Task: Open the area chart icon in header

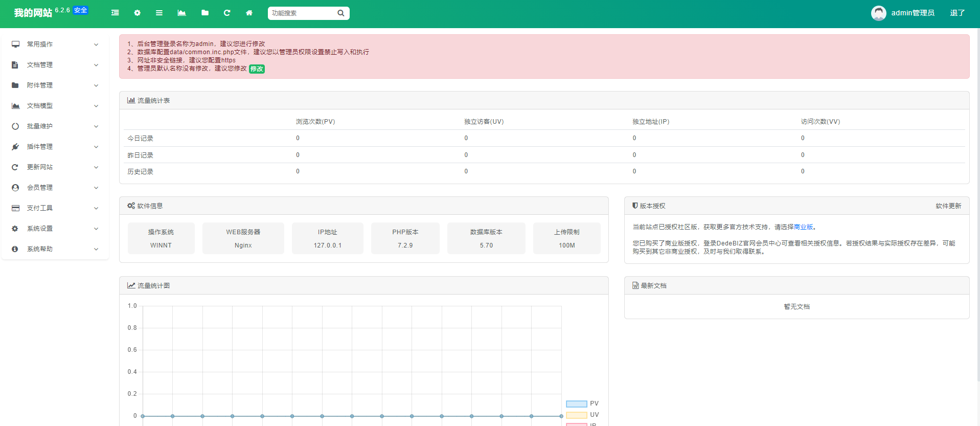Action: (x=181, y=13)
